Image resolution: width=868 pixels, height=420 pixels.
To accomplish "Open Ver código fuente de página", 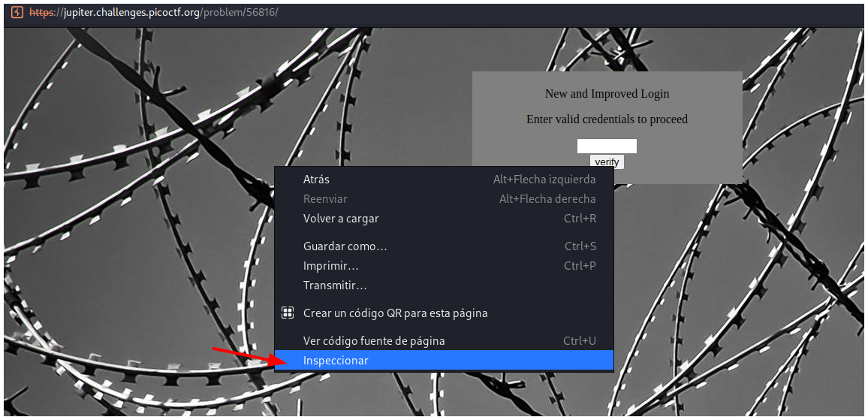I will 374,341.
